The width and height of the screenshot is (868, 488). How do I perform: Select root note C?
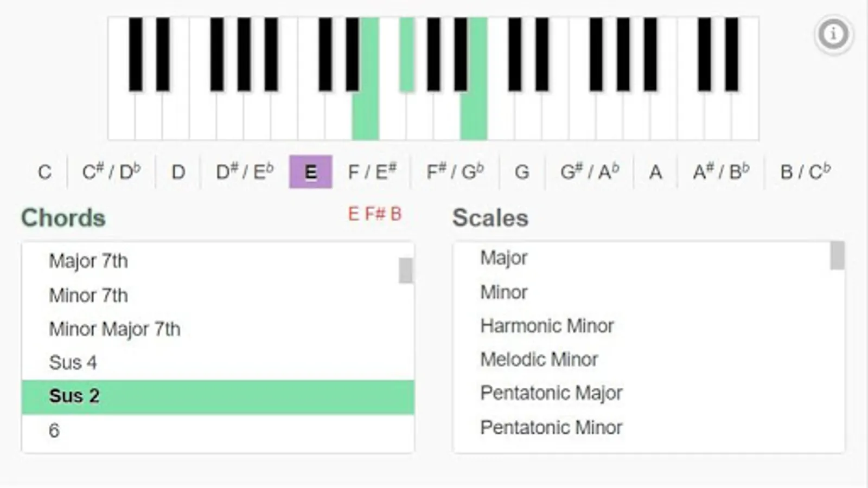[44, 172]
